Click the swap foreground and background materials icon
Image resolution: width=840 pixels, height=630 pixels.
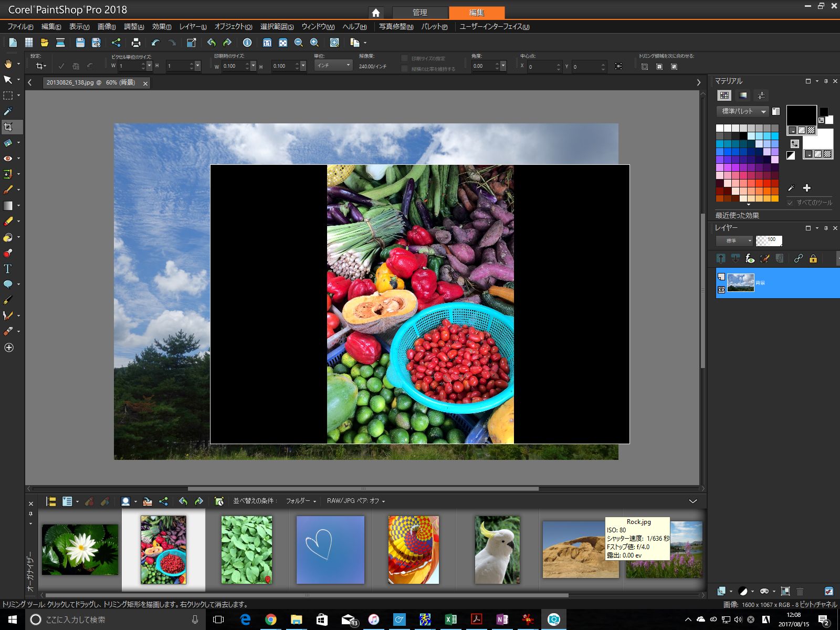[795, 143]
